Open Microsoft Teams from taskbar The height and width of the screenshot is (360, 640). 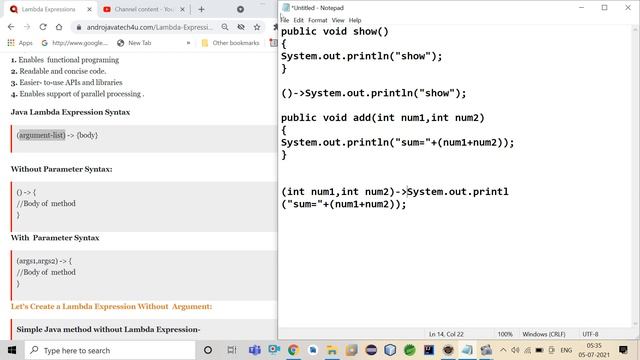255,350
